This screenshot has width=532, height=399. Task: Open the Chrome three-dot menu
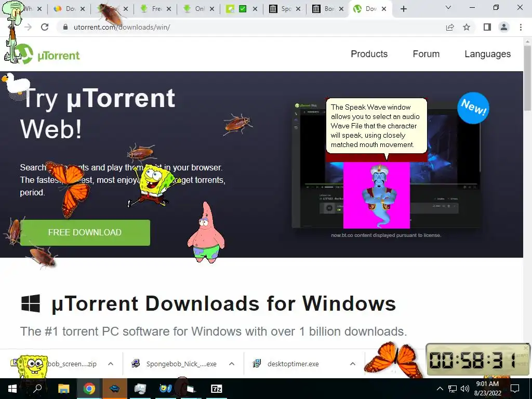coord(521,27)
